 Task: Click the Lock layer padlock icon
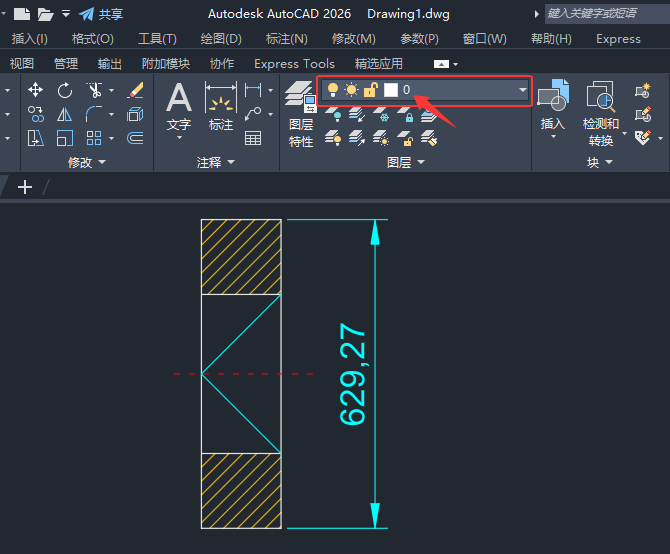tap(405, 114)
